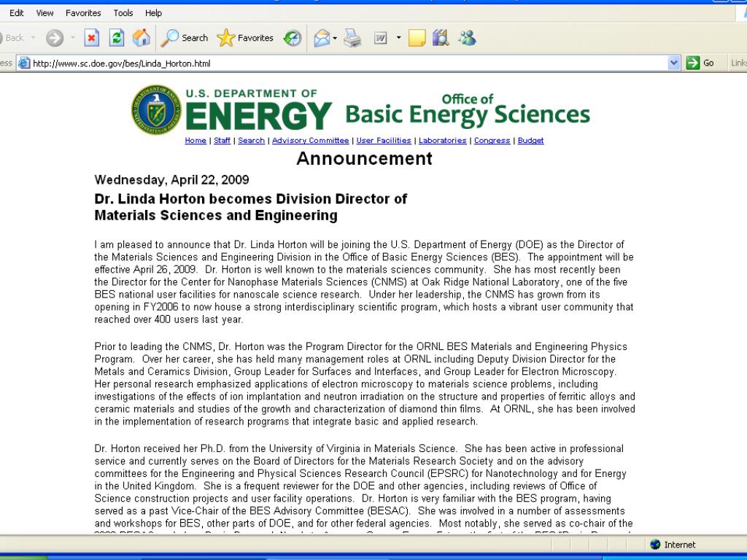Expand the Forward button history dropdown
Image resolution: width=747 pixels, height=560 pixels.
tap(72, 38)
